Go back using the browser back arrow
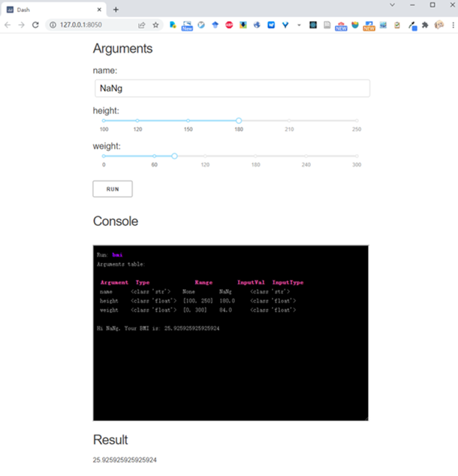Viewport: 458px width, 476px height. [x=8, y=25]
